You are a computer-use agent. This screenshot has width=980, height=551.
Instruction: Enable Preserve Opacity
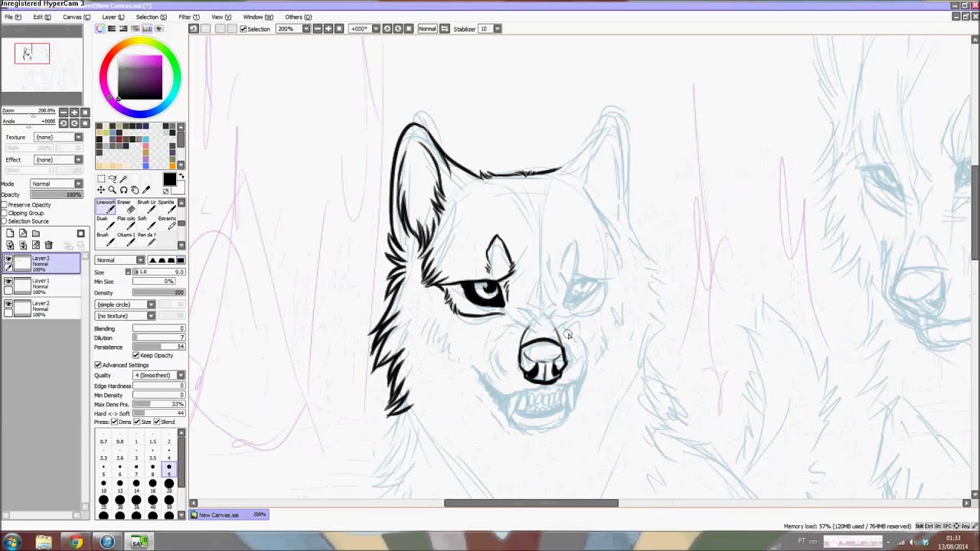click(x=5, y=205)
